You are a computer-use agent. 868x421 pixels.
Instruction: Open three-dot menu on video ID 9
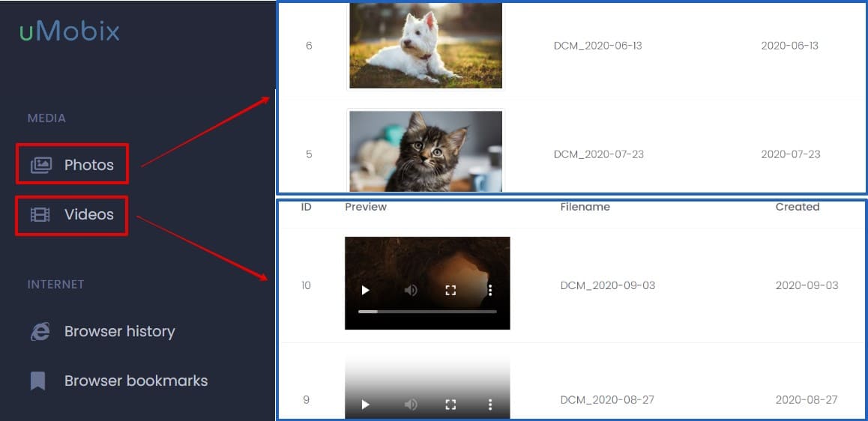490,405
